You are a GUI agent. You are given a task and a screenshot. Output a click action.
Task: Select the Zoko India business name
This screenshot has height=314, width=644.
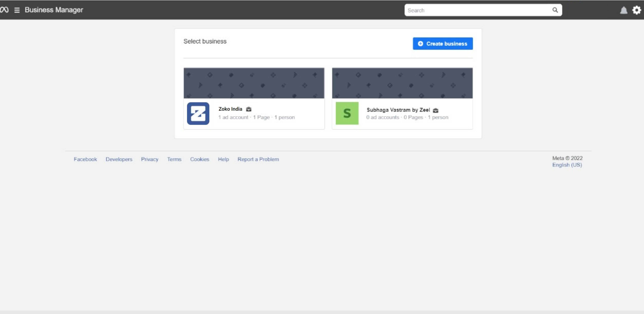click(230, 109)
